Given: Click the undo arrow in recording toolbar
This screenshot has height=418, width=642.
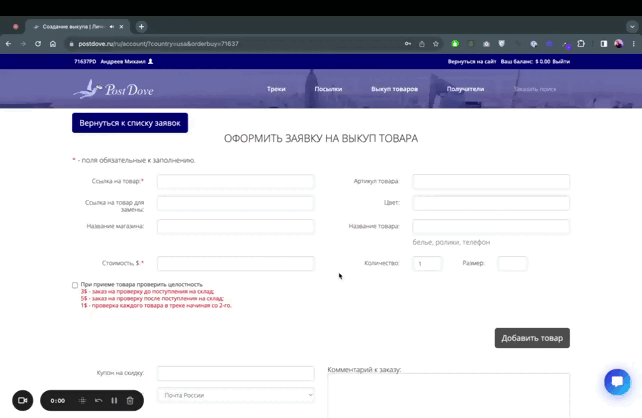Looking at the screenshot, I should tap(98, 400).
